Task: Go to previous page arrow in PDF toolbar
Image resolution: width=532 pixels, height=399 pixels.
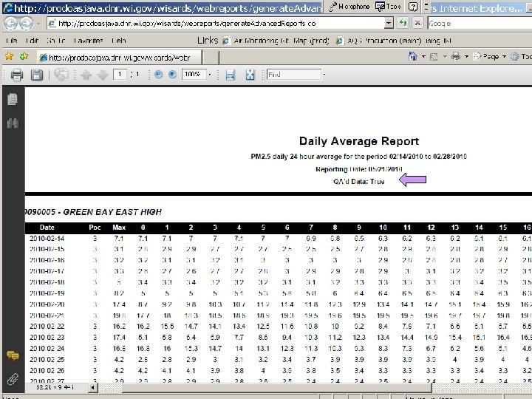Action: click(86, 75)
